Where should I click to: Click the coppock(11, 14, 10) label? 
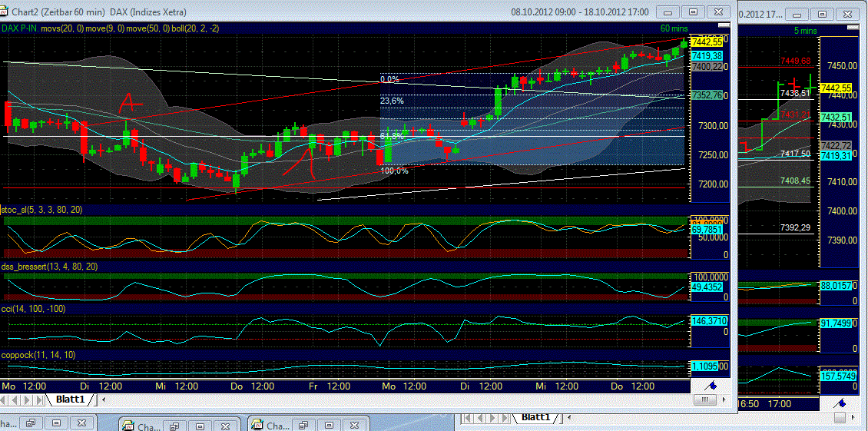click(x=38, y=354)
